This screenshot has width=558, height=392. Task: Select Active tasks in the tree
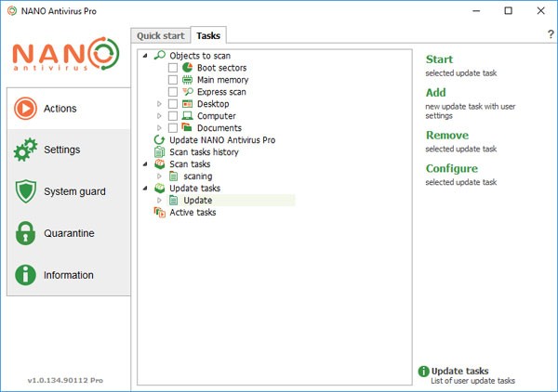tap(192, 213)
